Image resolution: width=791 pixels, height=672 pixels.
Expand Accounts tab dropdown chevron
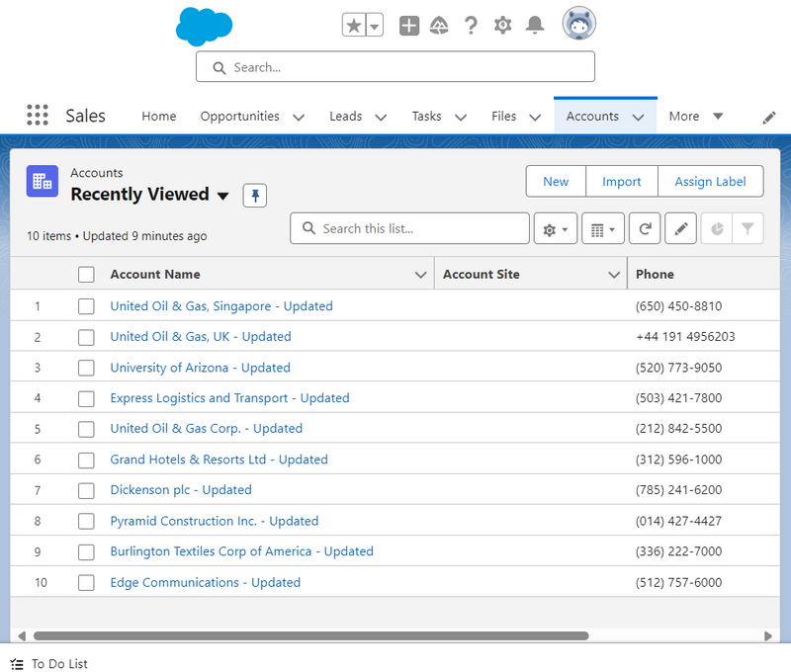[638, 118]
